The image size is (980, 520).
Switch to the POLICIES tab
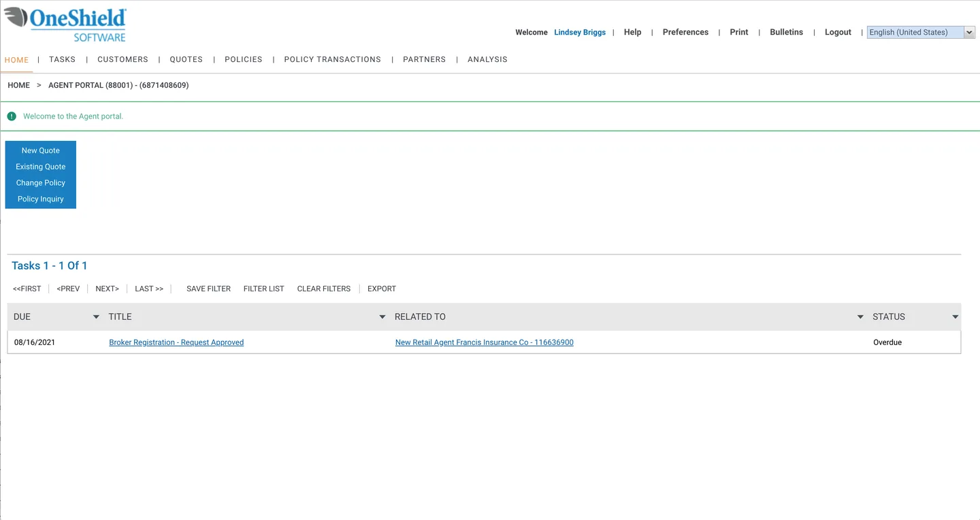pyautogui.click(x=243, y=59)
